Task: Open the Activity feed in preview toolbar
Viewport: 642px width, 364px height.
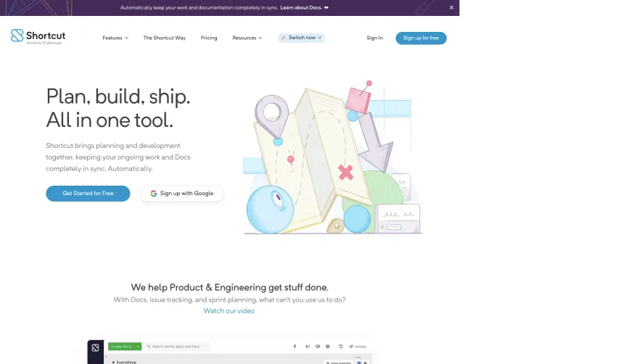Action: pos(358,347)
